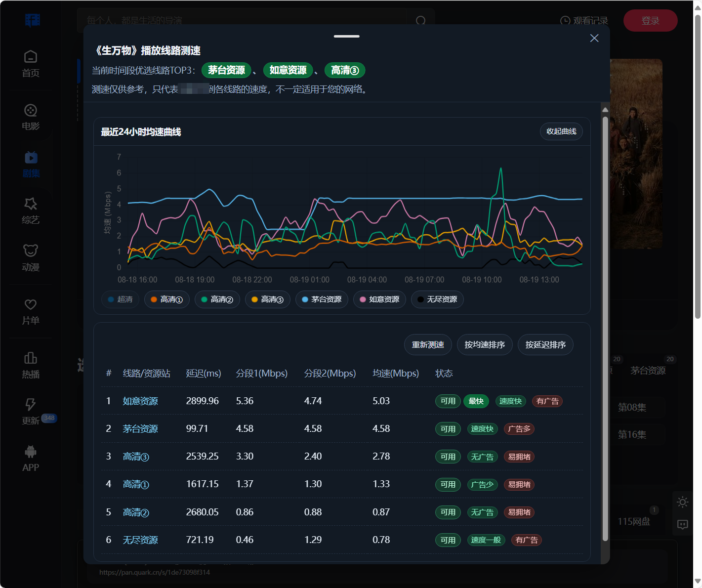Open 高清② route in table row 5
This screenshot has height=588, width=702.
(x=136, y=512)
